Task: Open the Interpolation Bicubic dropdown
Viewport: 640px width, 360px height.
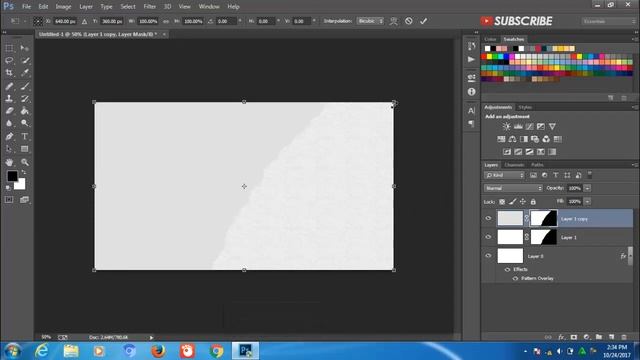Action: 370,21
